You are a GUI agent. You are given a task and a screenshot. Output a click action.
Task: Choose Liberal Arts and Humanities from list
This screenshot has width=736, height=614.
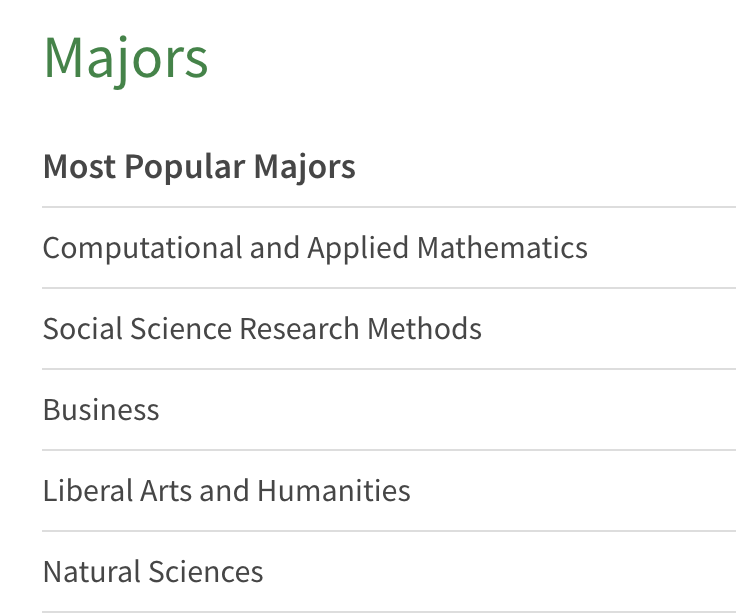[226, 491]
